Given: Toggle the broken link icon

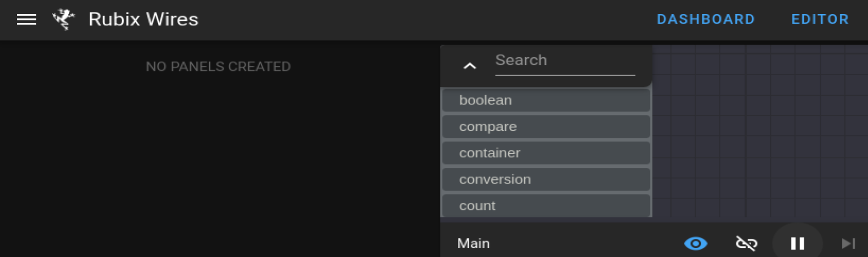Looking at the screenshot, I should coord(746,243).
